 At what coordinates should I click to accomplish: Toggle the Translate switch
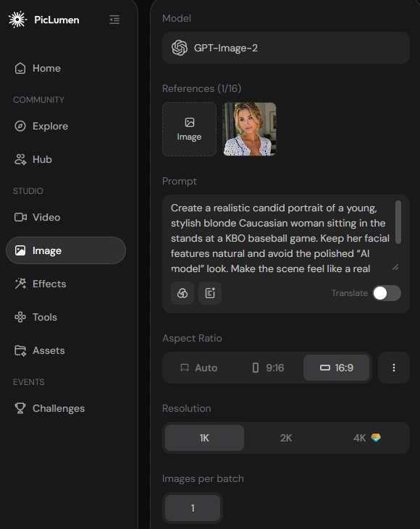coord(387,293)
